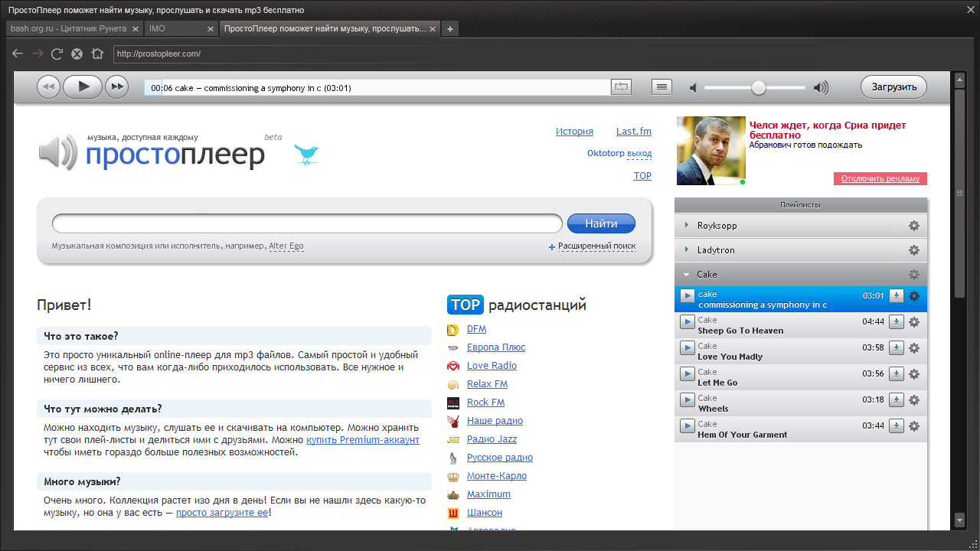Open settings gear for Royksopp playlist
Image resolution: width=980 pixels, height=551 pixels.
[x=913, y=226]
